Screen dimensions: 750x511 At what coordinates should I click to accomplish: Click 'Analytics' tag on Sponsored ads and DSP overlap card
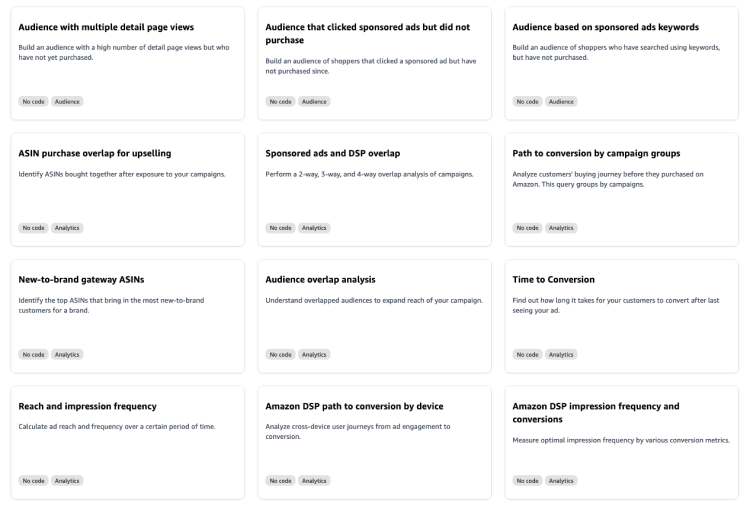(314, 228)
